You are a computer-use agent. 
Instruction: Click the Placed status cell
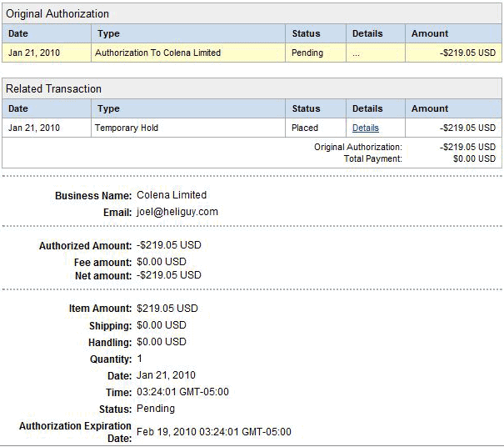(x=305, y=128)
